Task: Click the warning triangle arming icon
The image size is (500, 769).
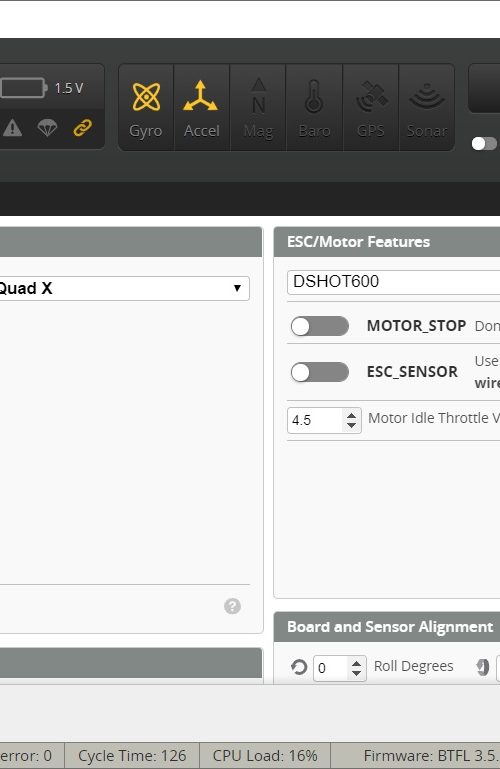Action: (12, 128)
